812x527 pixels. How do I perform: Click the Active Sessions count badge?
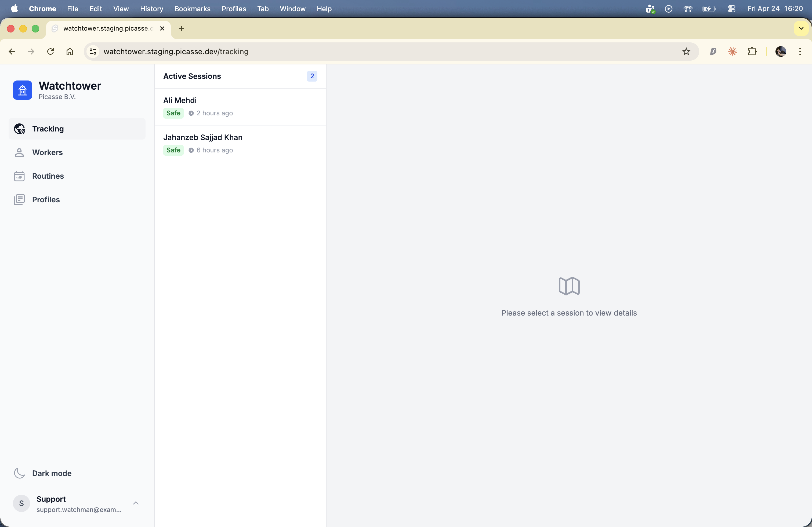[x=312, y=76]
